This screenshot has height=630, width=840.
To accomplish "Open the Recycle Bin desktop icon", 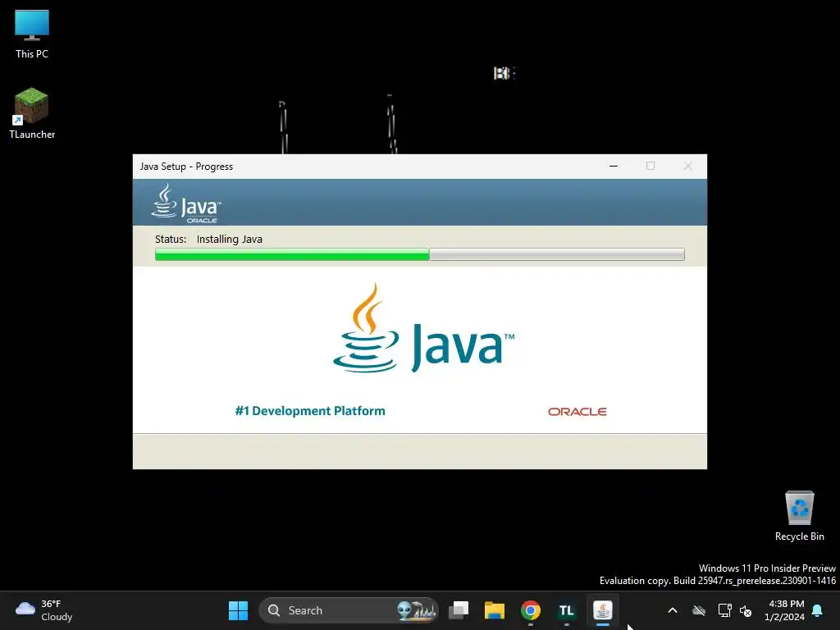I will coord(799,515).
